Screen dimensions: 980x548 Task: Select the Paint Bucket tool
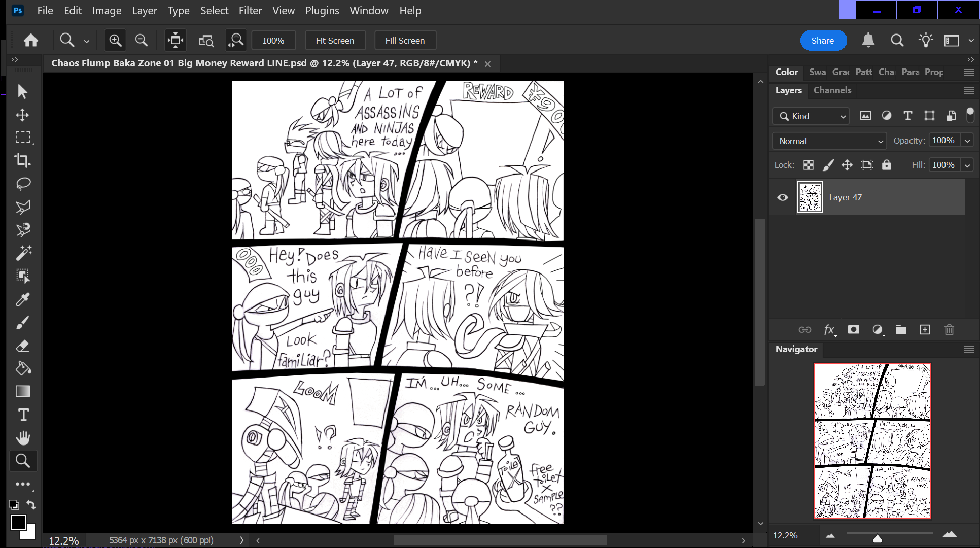click(x=23, y=368)
